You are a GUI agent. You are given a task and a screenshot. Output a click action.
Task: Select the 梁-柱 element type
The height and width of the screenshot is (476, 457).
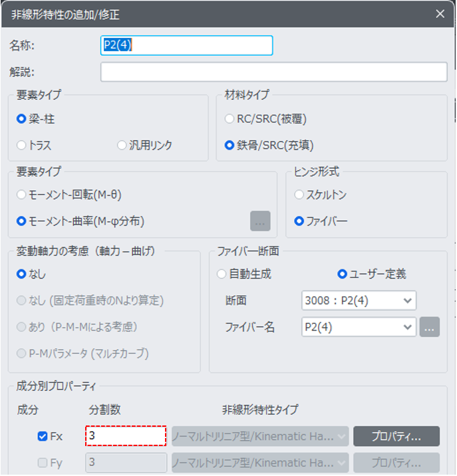(x=22, y=119)
